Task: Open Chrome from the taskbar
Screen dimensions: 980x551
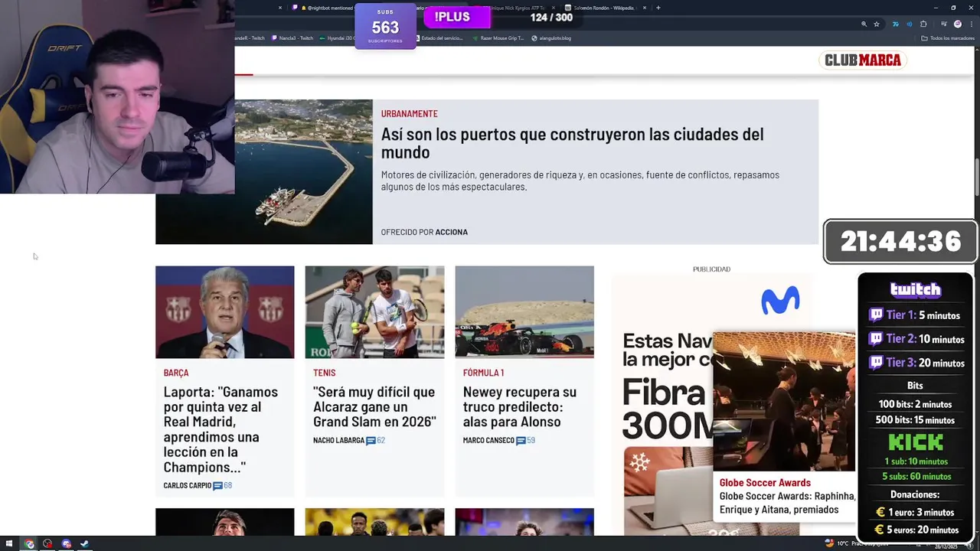Action: click(x=29, y=544)
